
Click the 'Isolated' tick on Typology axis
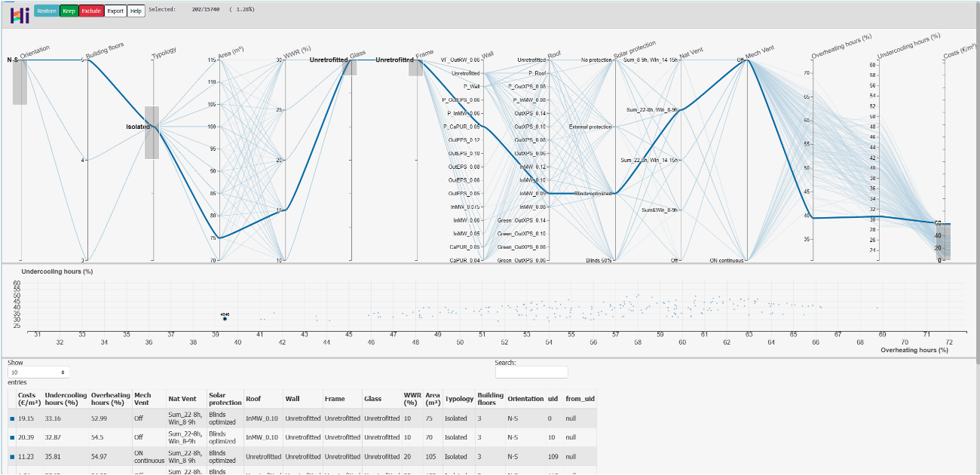point(138,127)
